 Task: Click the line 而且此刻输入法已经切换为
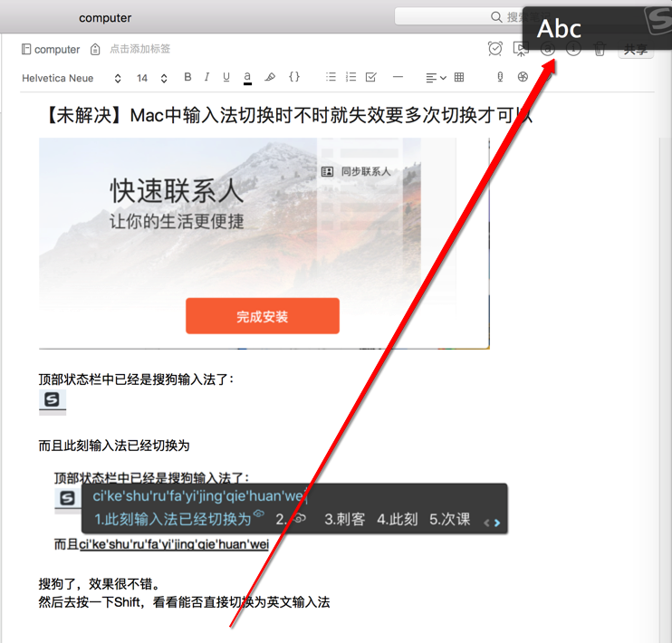click(114, 446)
